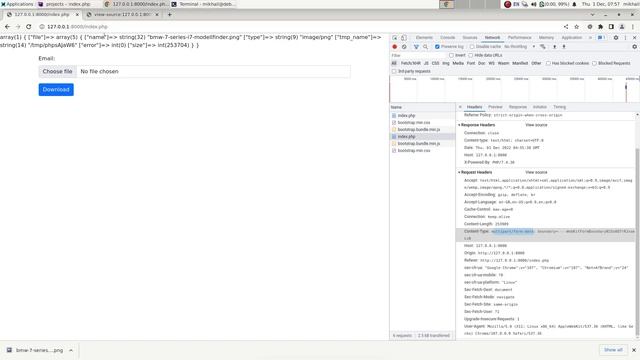This screenshot has height=360, width=640.
Task: Open Network panel settings gear
Action: pyautogui.click(x=634, y=47)
